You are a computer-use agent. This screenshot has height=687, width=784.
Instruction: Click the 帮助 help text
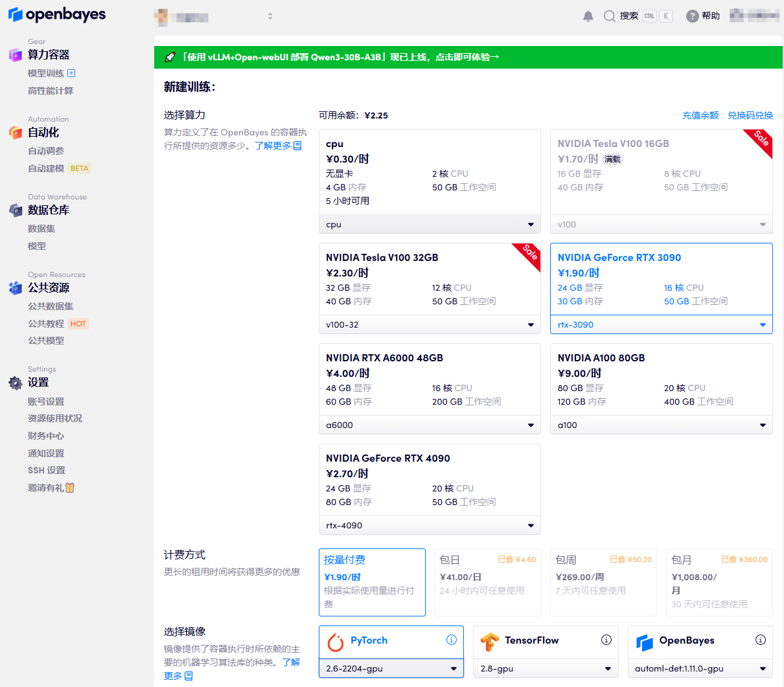click(711, 16)
